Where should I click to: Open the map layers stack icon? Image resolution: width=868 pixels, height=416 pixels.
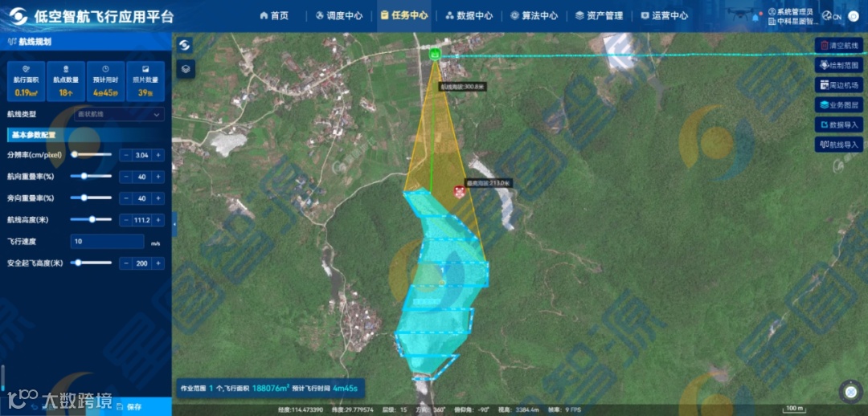tap(186, 69)
